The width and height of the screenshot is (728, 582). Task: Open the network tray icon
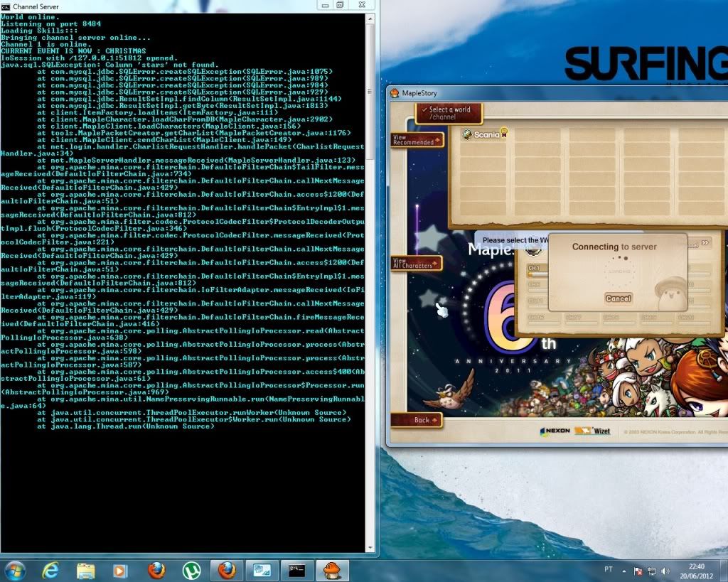coord(652,571)
